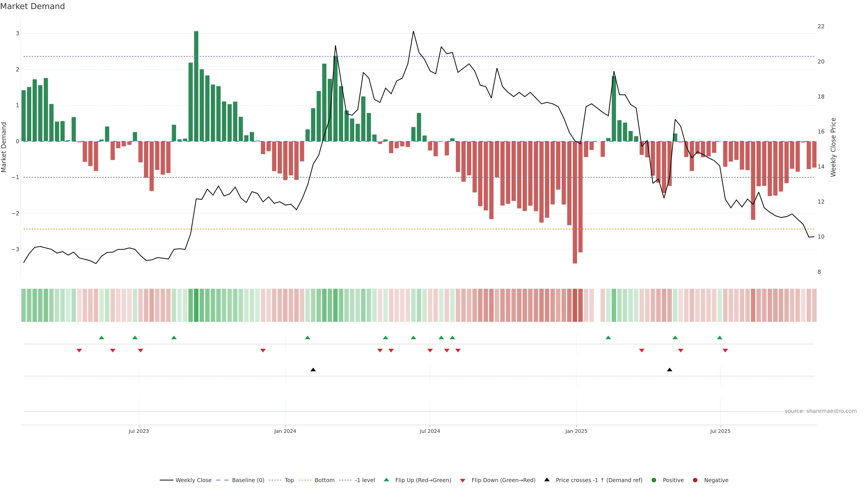868x488 pixels.
Task: Click the red Flip Down legend triangle
Action: (x=463, y=481)
